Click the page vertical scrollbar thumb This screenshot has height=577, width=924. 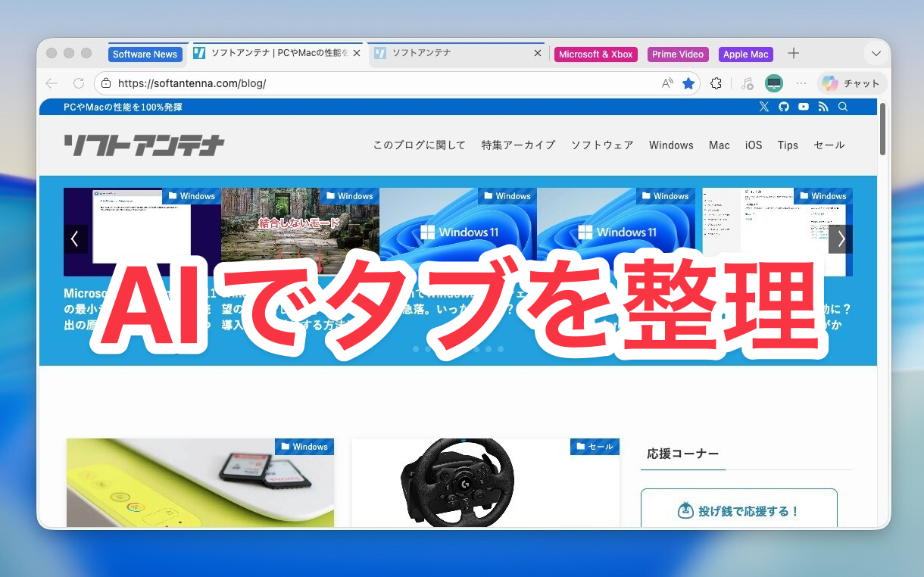click(883, 129)
